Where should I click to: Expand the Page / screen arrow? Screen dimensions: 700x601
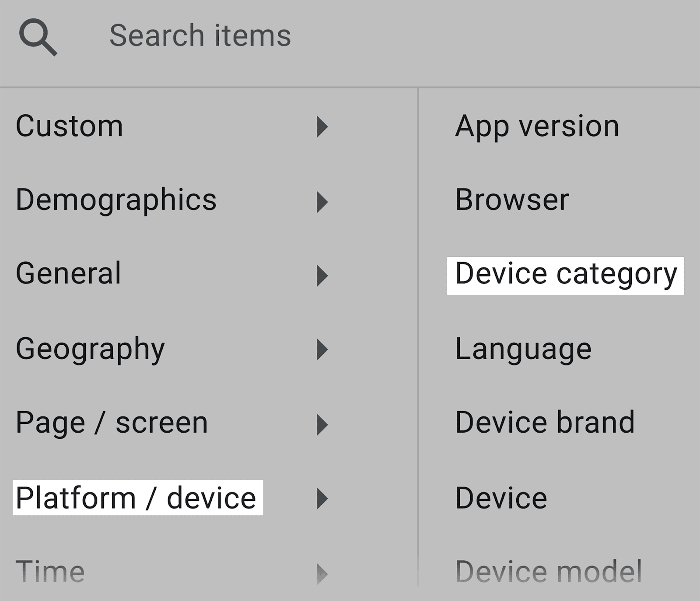[x=322, y=424]
